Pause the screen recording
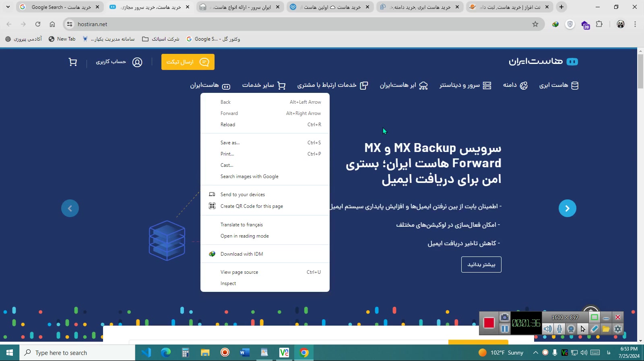Image resolution: width=644 pixels, height=361 pixels. [x=504, y=329]
